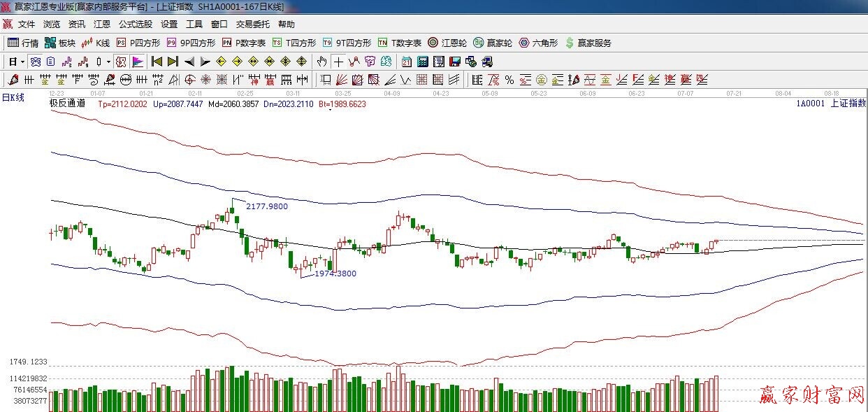Expand the candlestick style dropdown arrow
The image size is (868, 412).
108,62
